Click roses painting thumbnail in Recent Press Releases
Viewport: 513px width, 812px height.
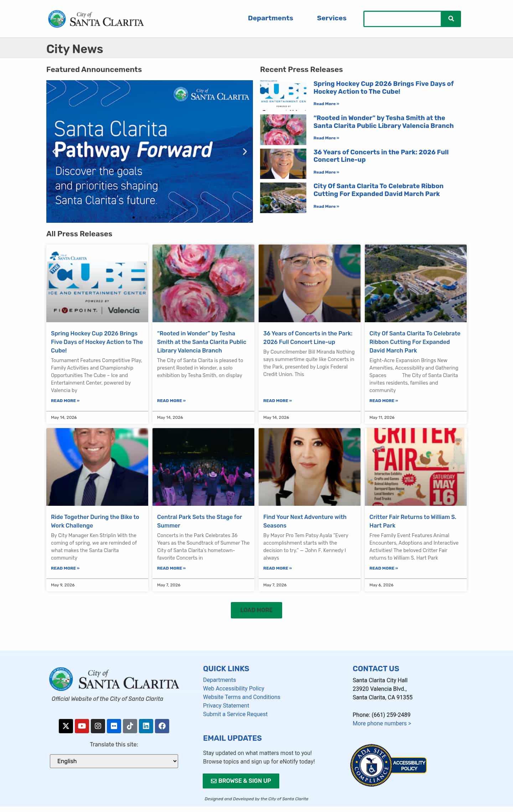[x=283, y=129]
